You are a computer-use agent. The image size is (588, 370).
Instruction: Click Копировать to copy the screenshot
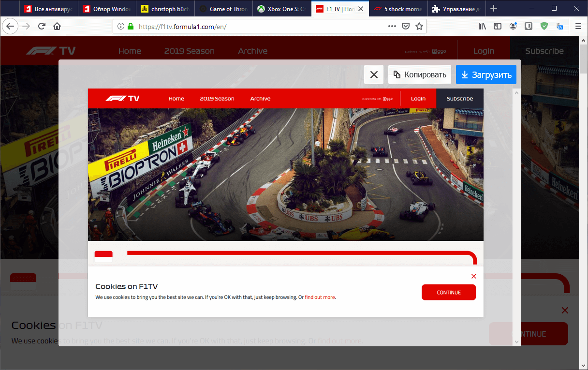(x=419, y=74)
